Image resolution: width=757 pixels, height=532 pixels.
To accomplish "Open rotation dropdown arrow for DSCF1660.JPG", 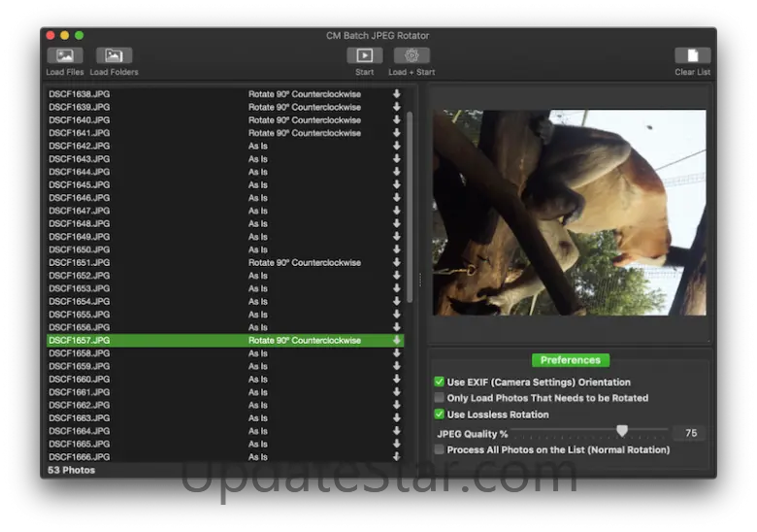I will (x=396, y=379).
